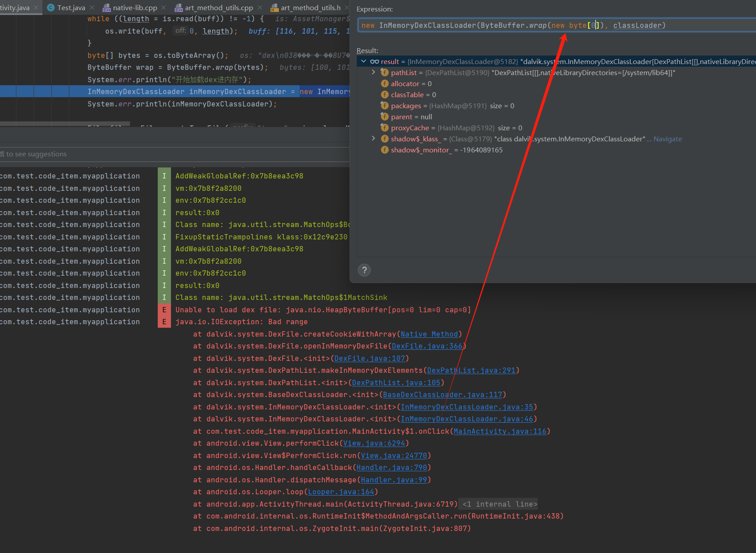
Task: Click the 'FixupStaticTrampolines klass:0x12c9e230' log line
Action: pos(261,237)
